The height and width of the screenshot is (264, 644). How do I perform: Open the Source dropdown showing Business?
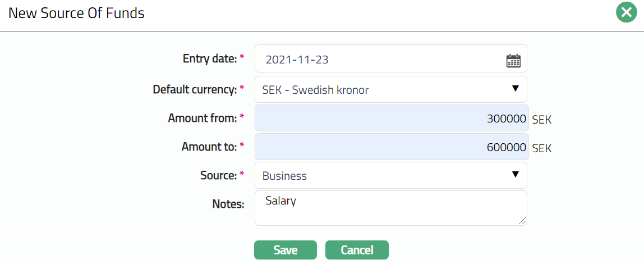(387, 176)
